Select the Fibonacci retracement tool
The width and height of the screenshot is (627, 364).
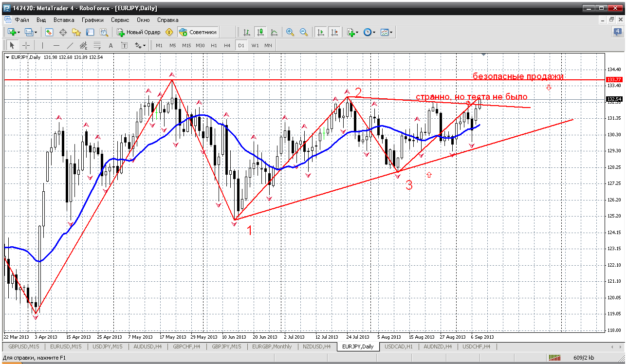point(97,45)
